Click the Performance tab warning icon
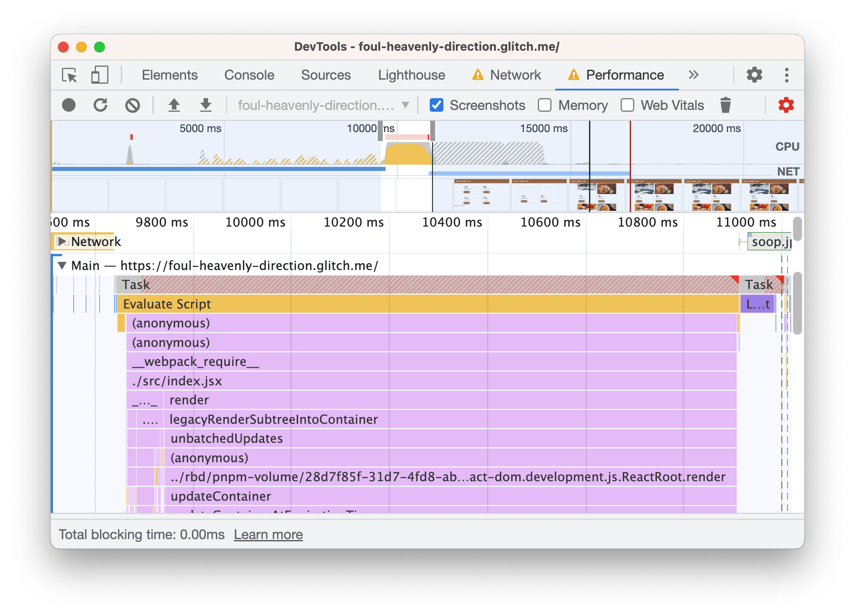The width and height of the screenshot is (855, 616). coord(574,75)
